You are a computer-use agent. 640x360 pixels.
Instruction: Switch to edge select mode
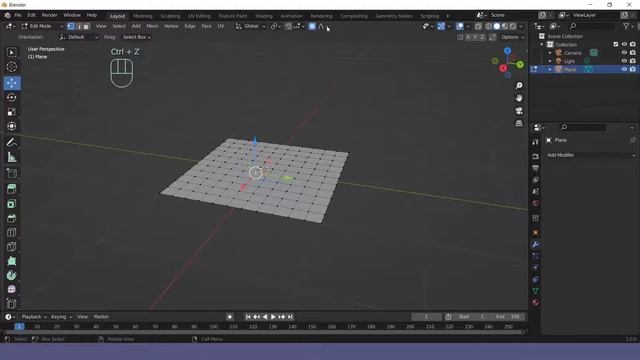pos(78,26)
